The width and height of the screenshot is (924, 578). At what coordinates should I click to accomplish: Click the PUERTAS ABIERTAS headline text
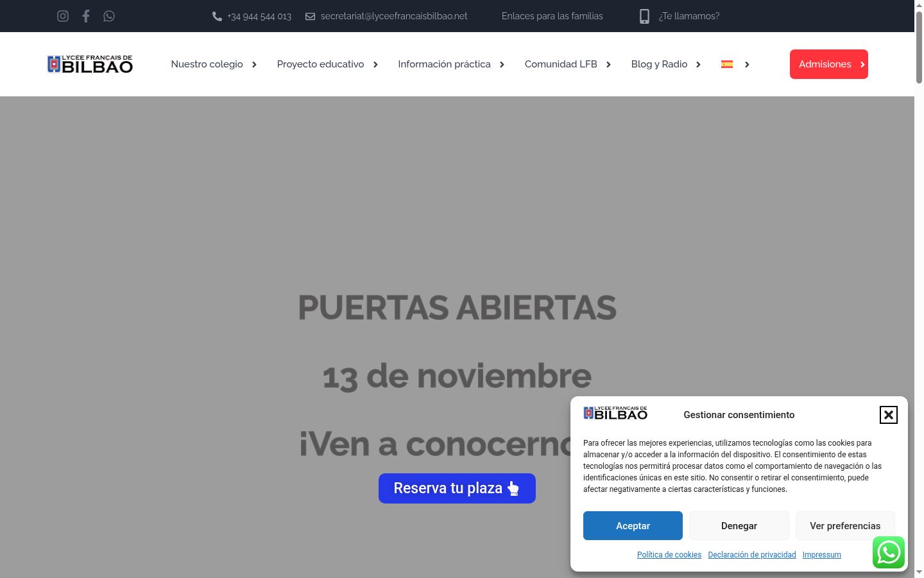tap(457, 308)
